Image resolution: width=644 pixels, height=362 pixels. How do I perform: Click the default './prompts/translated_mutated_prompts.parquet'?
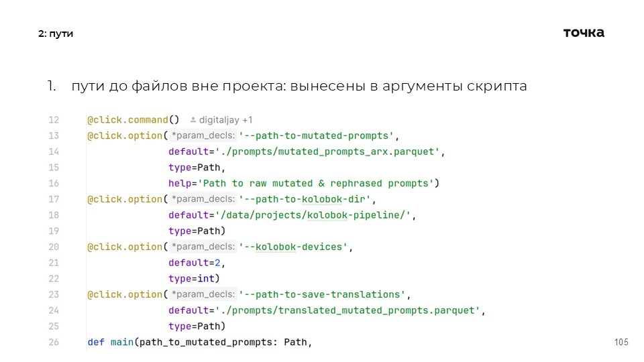coord(347,310)
